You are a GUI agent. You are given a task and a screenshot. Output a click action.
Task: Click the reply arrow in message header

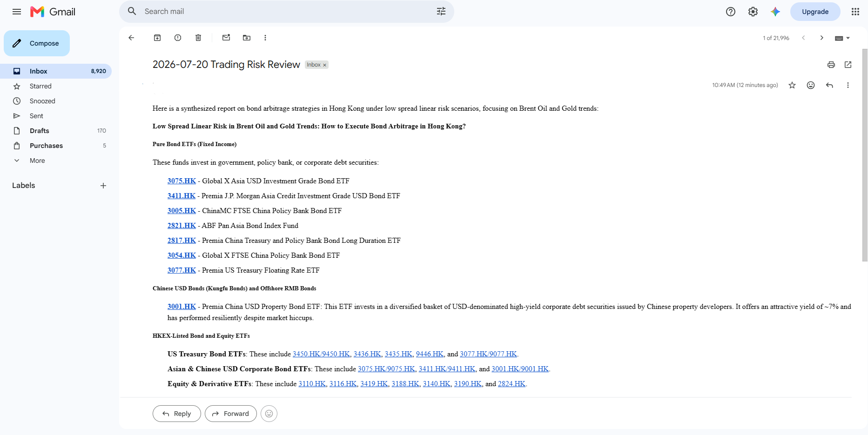(x=829, y=85)
